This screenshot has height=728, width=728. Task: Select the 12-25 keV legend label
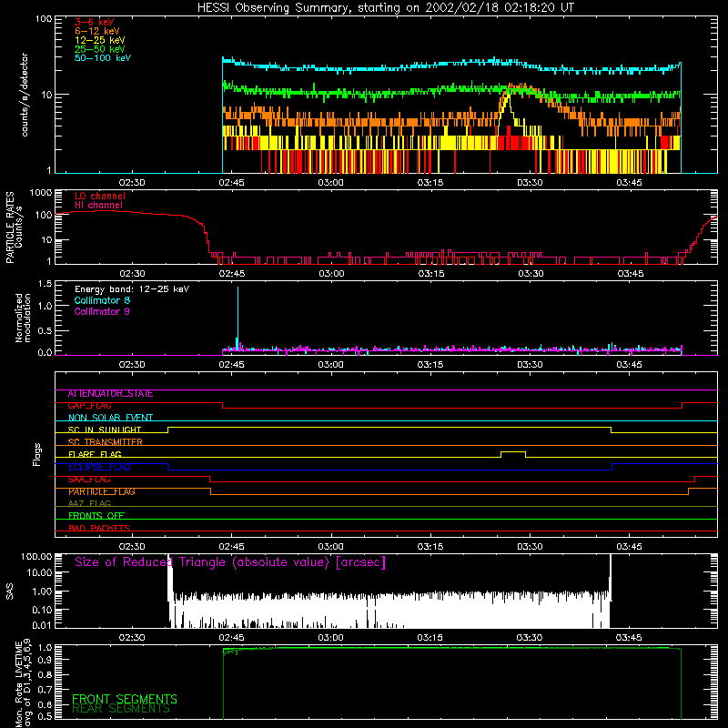tap(100, 40)
